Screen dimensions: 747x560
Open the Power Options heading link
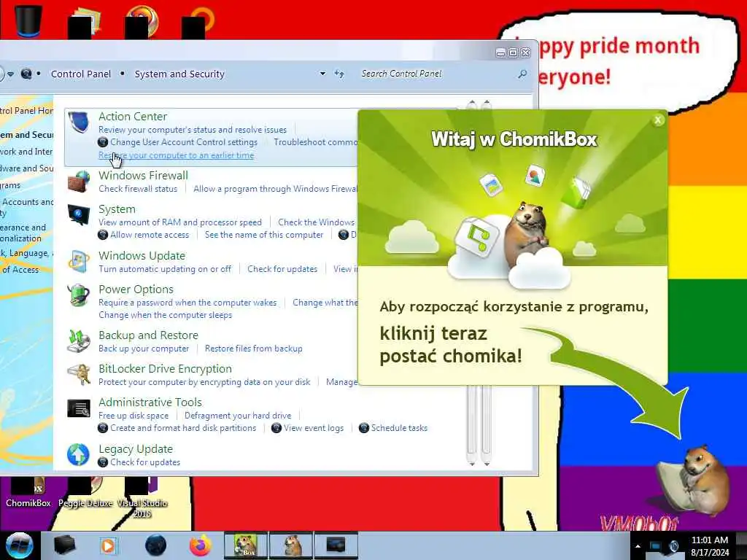click(x=136, y=289)
